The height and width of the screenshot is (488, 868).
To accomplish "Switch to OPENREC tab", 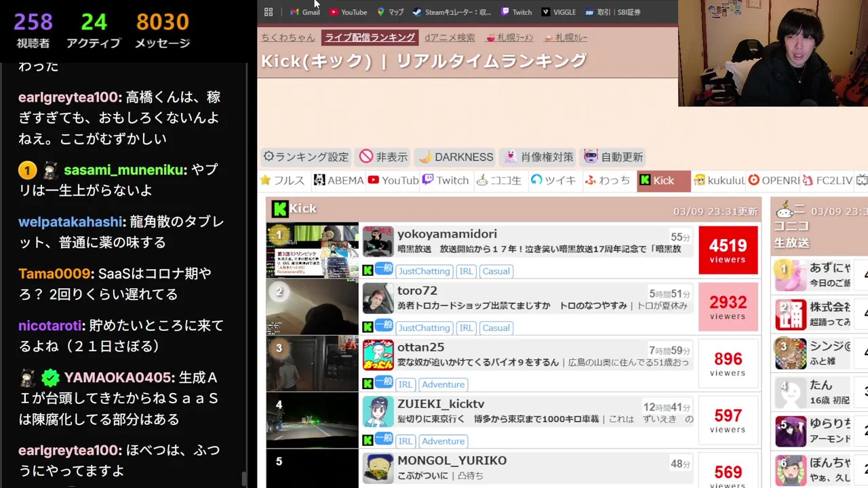I will click(773, 180).
